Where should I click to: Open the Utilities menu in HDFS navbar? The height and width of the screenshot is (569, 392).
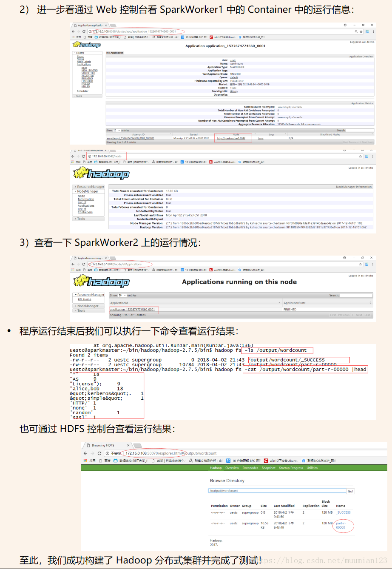pyautogui.click(x=312, y=468)
